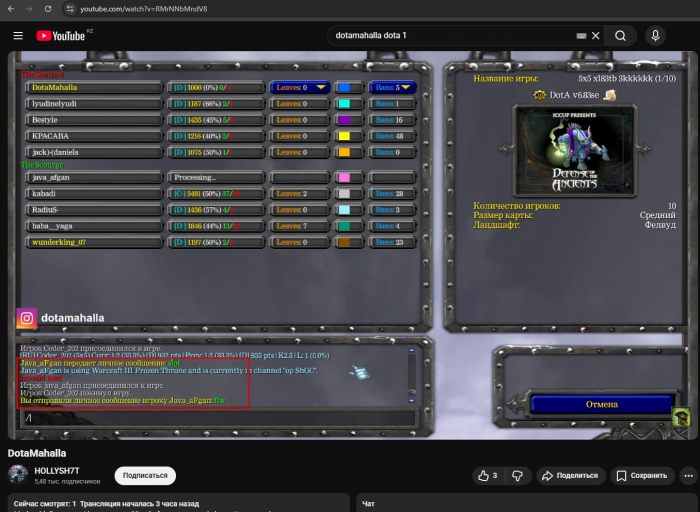Screen dimensions: 700x512
Task: Click the scroll icon next to DotA v6.83se
Action: pos(610,95)
